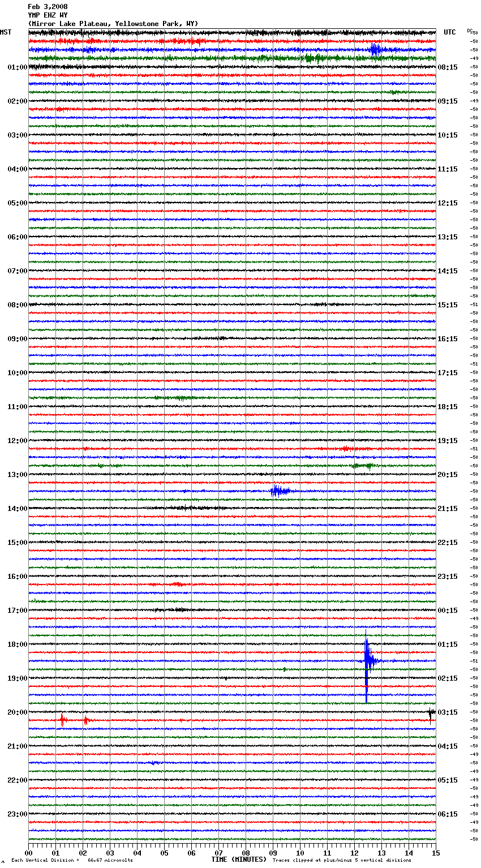Click the Each Vertical Division scale note

click(x=72, y=861)
